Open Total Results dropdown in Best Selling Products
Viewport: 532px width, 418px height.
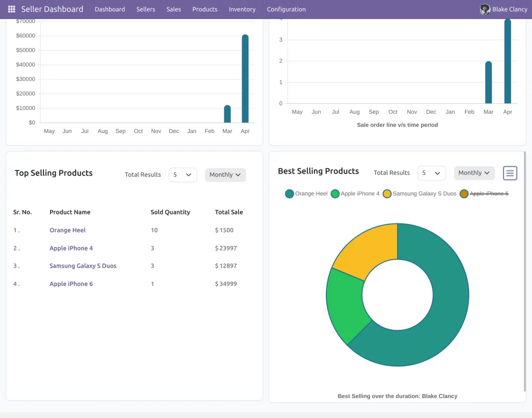(431, 173)
